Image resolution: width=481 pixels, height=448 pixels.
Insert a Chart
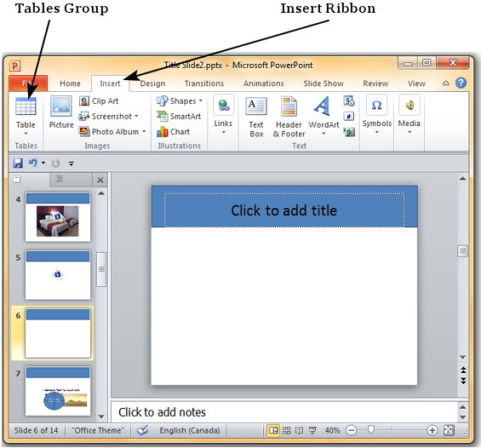point(174,132)
